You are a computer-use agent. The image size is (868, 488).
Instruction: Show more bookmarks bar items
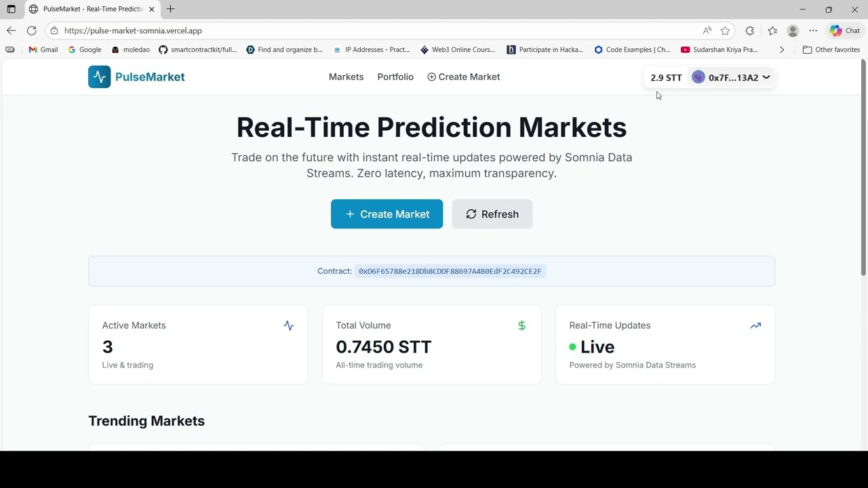pyautogui.click(x=782, y=49)
